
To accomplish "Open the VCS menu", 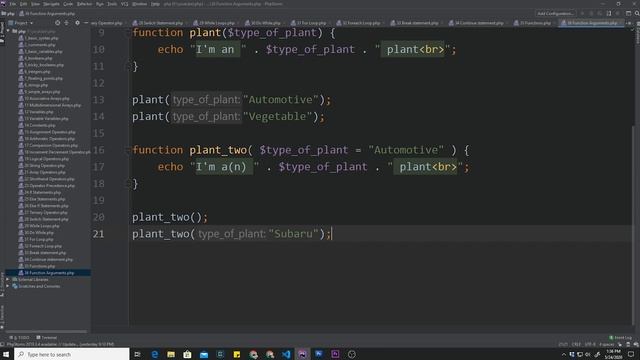I will point(124,4).
